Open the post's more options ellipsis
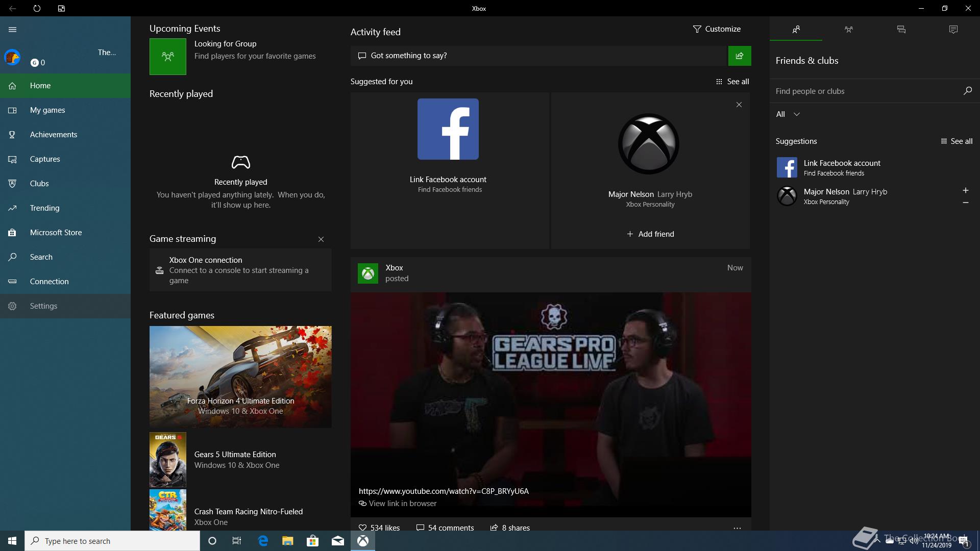 click(x=737, y=528)
